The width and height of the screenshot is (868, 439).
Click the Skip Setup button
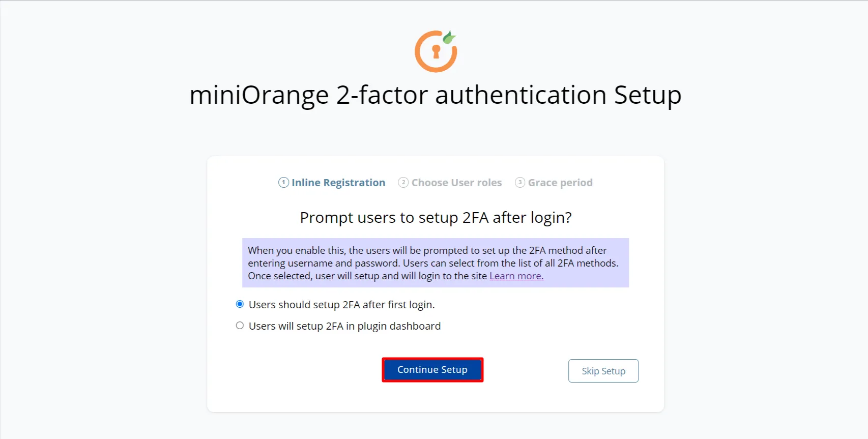click(603, 371)
